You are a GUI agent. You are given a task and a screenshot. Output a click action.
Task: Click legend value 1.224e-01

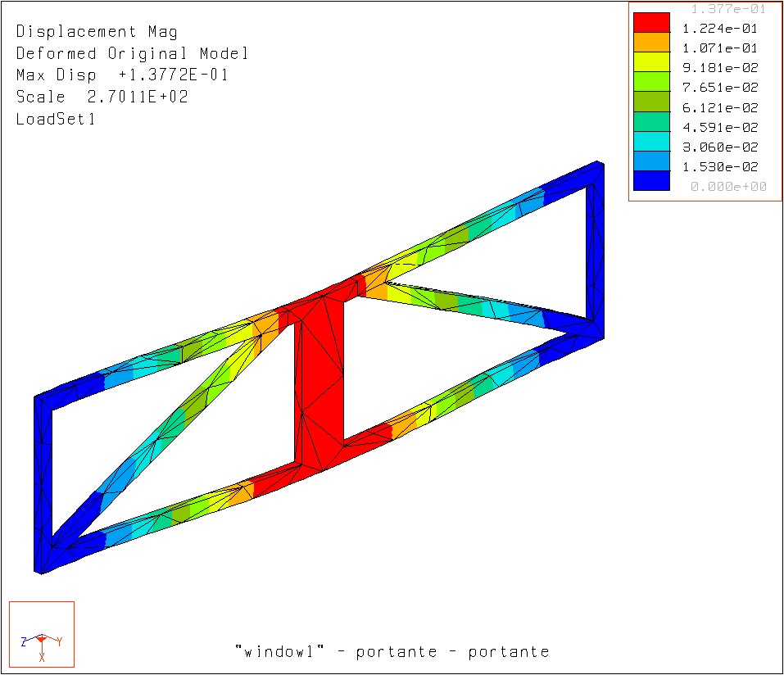point(720,29)
